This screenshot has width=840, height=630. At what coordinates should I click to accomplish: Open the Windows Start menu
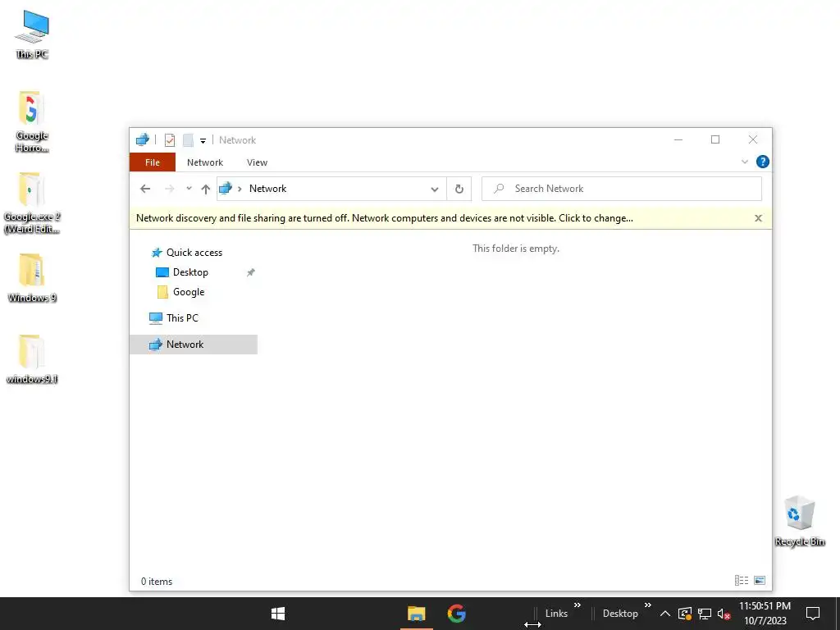(x=277, y=614)
